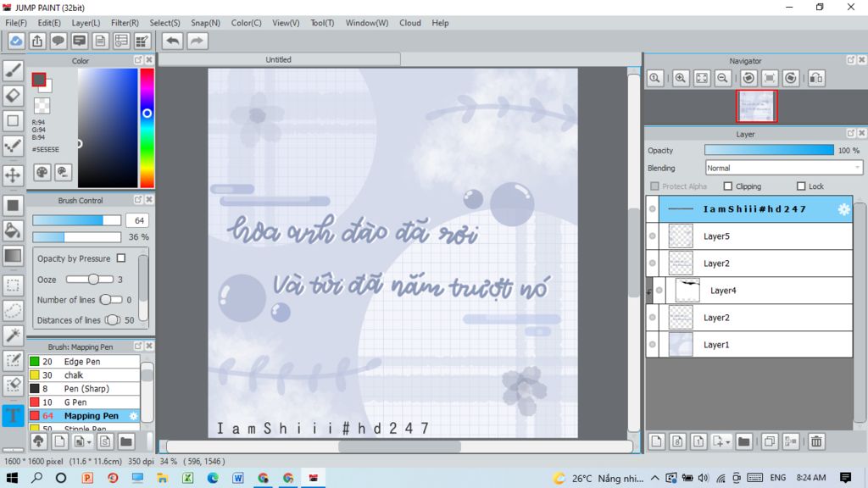Image resolution: width=868 pixels, height=488 pixels.
Task: Select the chalk brush
Action: tap(84, 375)
